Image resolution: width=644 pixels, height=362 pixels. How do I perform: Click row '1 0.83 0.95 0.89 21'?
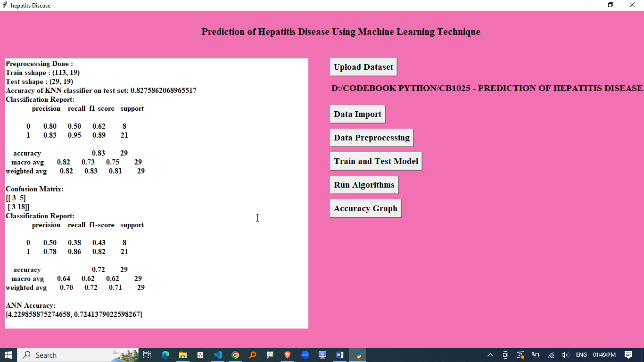point(77,135)
